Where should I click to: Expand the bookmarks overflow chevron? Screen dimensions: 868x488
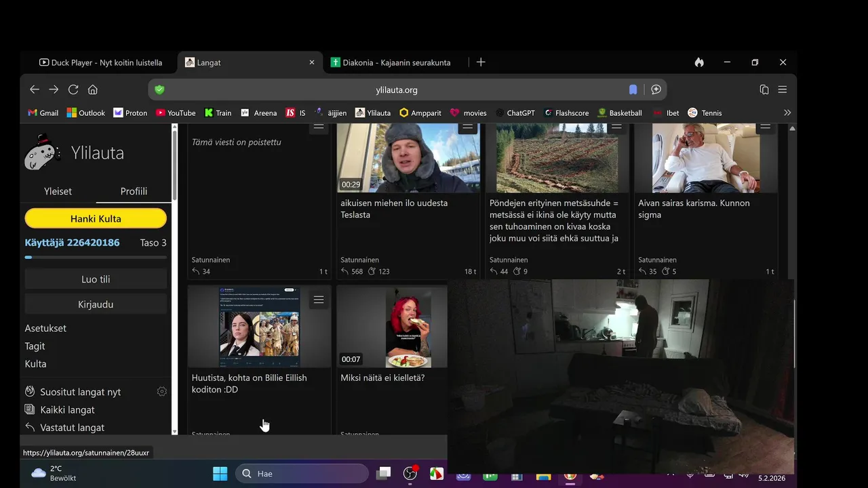(x=787, y=113)
